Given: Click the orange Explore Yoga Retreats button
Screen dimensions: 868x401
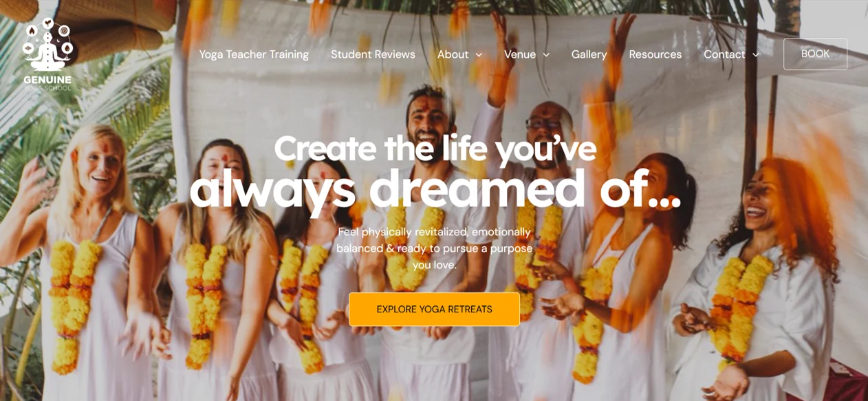Looking at the screenshot, I should point(434,310).
